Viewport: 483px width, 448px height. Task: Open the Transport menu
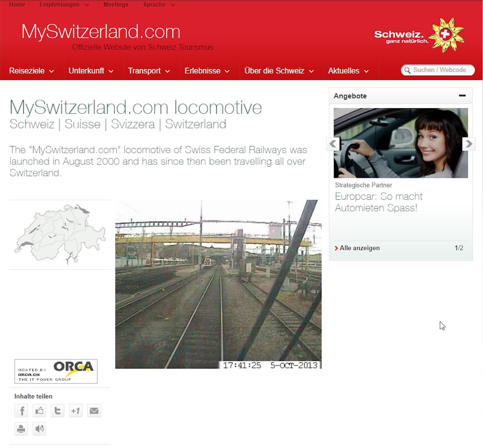click(x=149, y=71)
